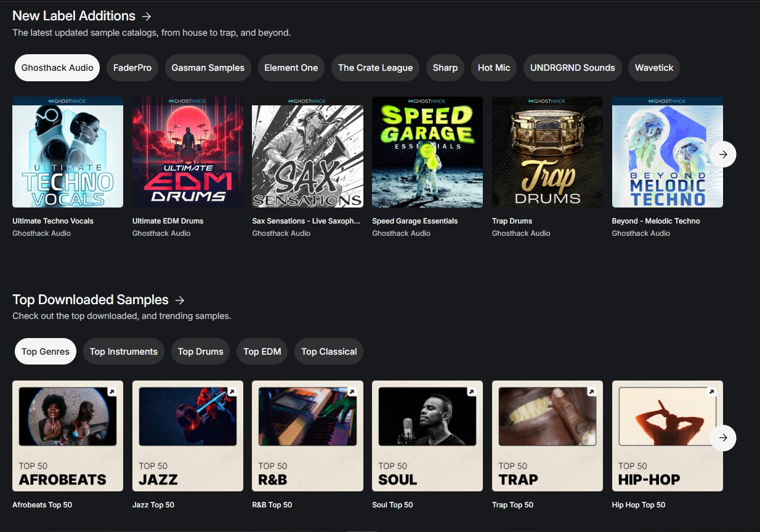Click the external-link icon on Jazz card

click(232, 392)
